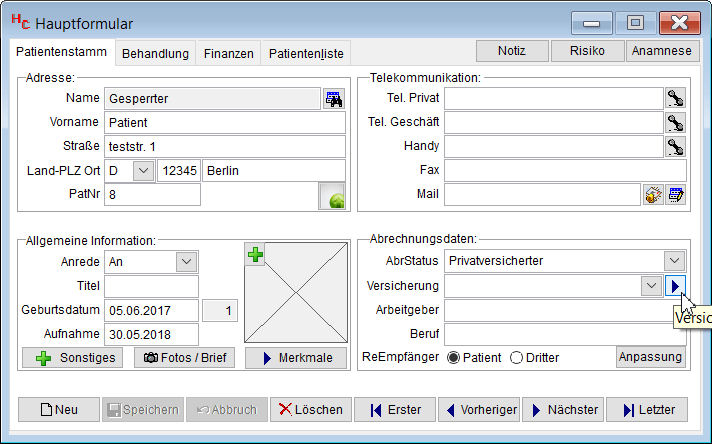Select the Patient radio button for ReEmpfänger
The image size is (712, 444).
click(453, 357)
